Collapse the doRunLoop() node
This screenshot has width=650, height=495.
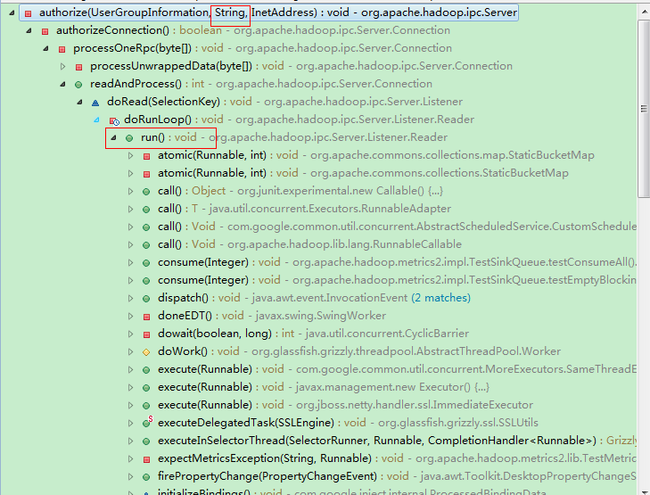click(x=97, y=120)
